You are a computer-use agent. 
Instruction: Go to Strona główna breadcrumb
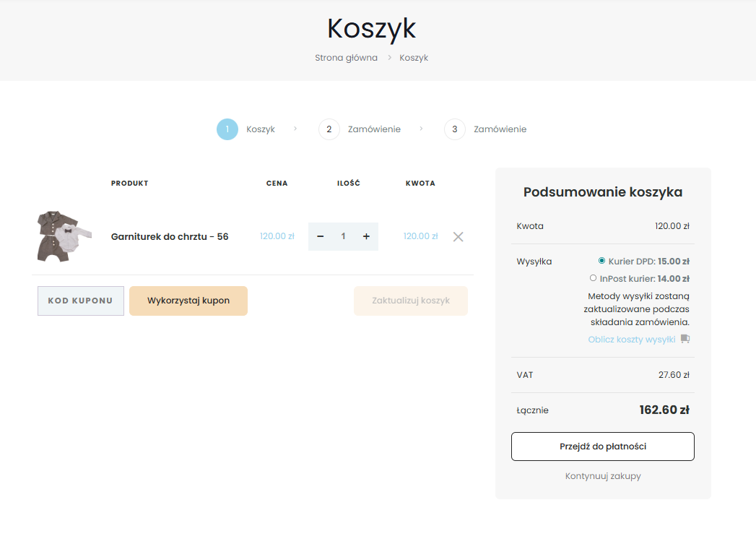(346, 58)
